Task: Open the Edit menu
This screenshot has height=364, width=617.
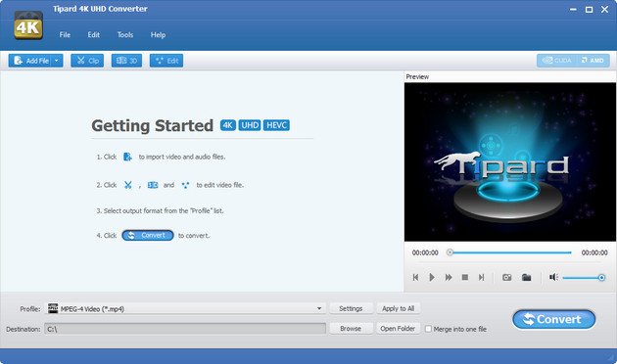Action: tap(93, 34)
